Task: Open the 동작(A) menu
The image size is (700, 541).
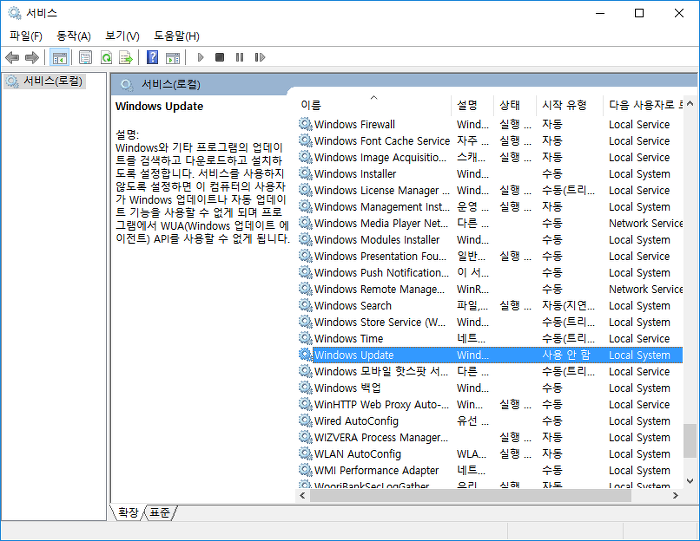Action: click(74, 36)
